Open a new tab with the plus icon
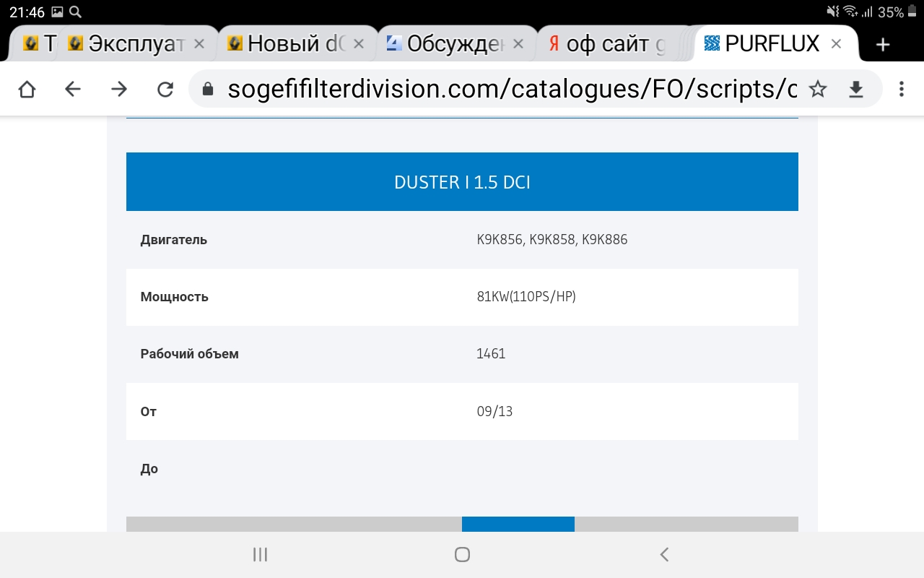The image size is (924, 578). click(882, 45)
